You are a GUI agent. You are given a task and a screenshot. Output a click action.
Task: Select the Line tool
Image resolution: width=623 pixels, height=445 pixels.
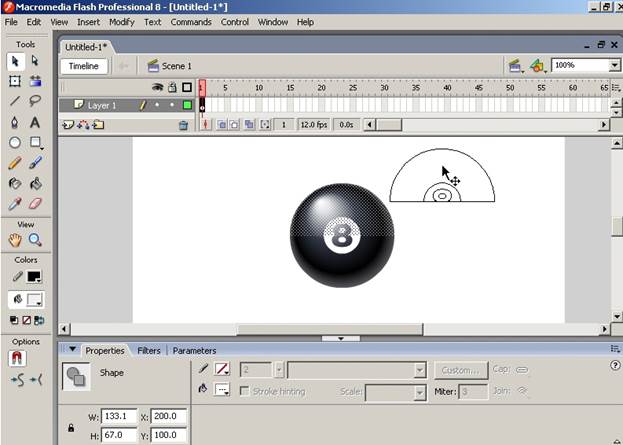(x=15, y=101)
